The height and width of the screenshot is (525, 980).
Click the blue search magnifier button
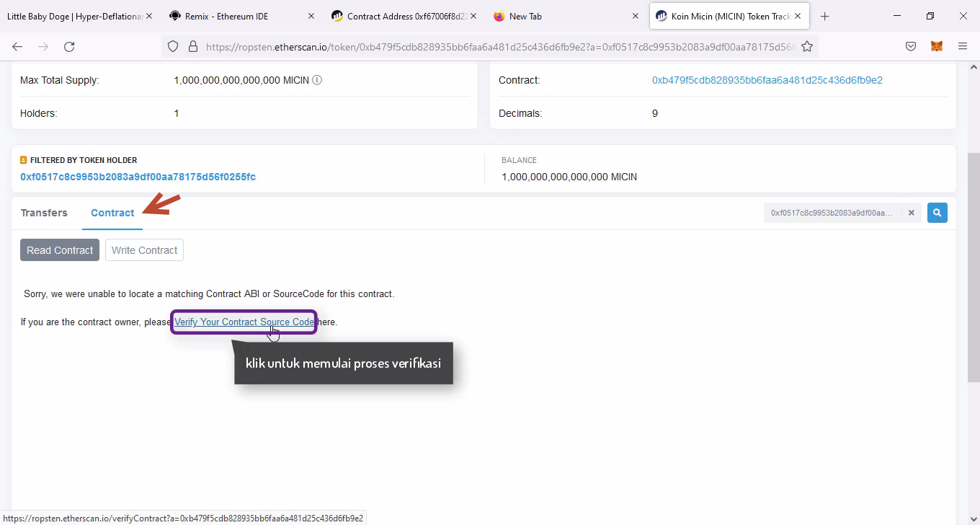(937, 213)
